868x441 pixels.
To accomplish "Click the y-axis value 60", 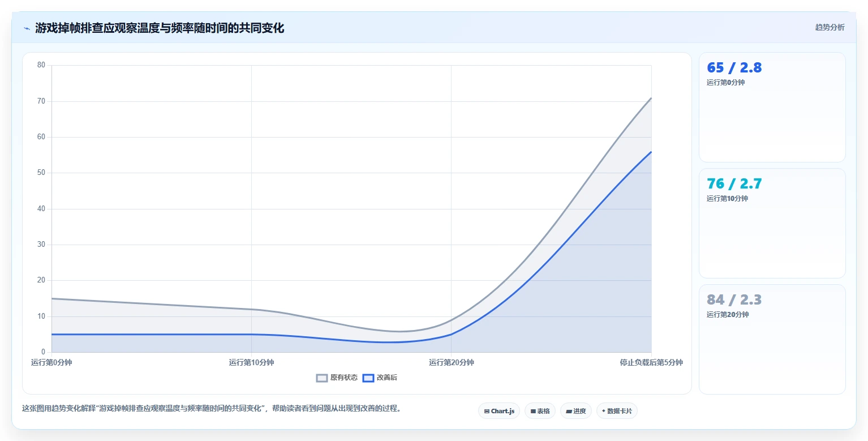I will pos(41,137).
